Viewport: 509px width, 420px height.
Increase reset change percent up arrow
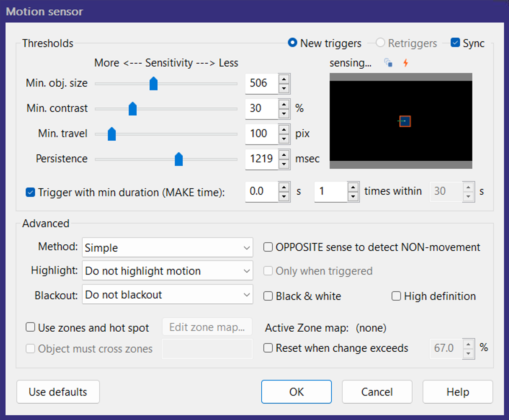pos(468,344)
